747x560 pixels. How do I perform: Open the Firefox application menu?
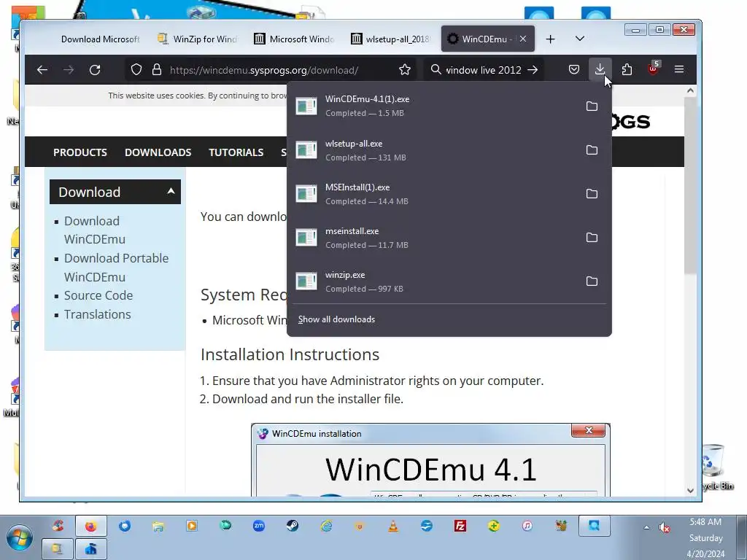(x=679, y=70)
